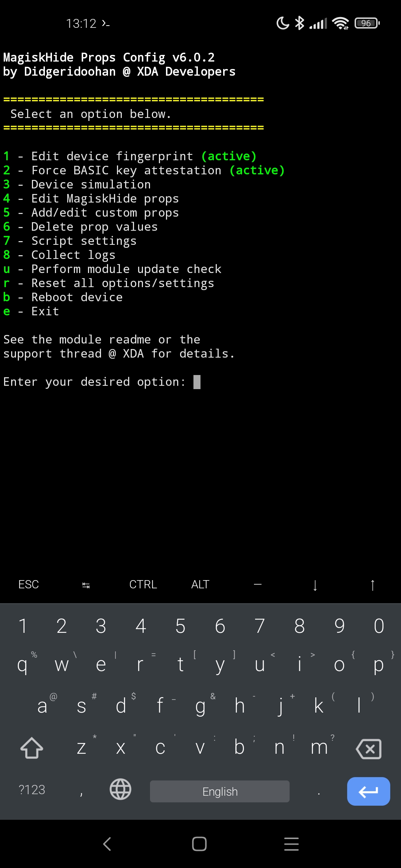Viewport: 401px width, 868px height.
Task: Tap the dash key in extra keys row
Action: 258,585
